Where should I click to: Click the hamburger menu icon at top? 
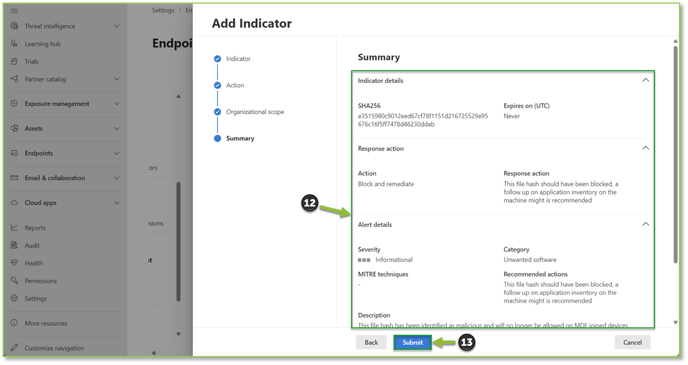click(14, 10)
